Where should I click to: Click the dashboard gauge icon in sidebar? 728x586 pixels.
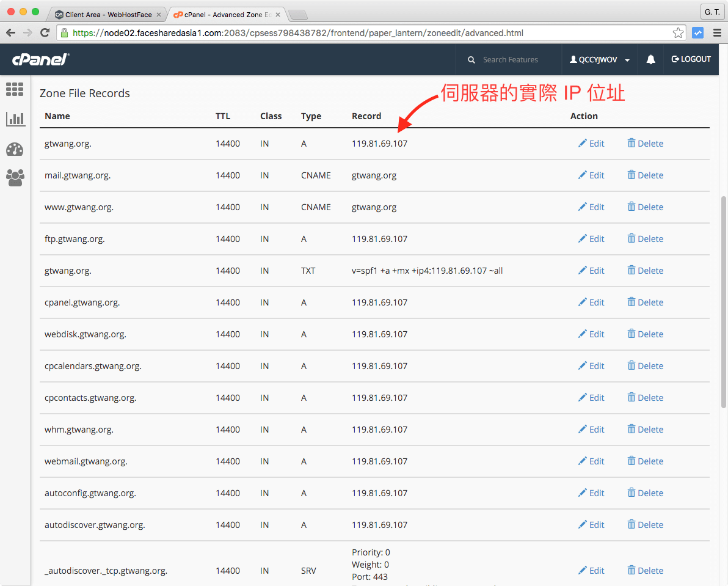coord(15,148)
